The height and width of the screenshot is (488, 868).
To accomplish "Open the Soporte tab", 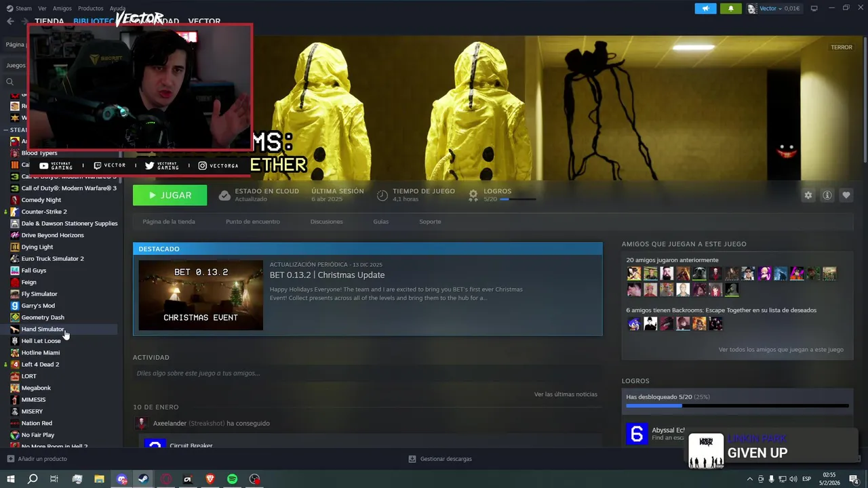I will [430, 222].
